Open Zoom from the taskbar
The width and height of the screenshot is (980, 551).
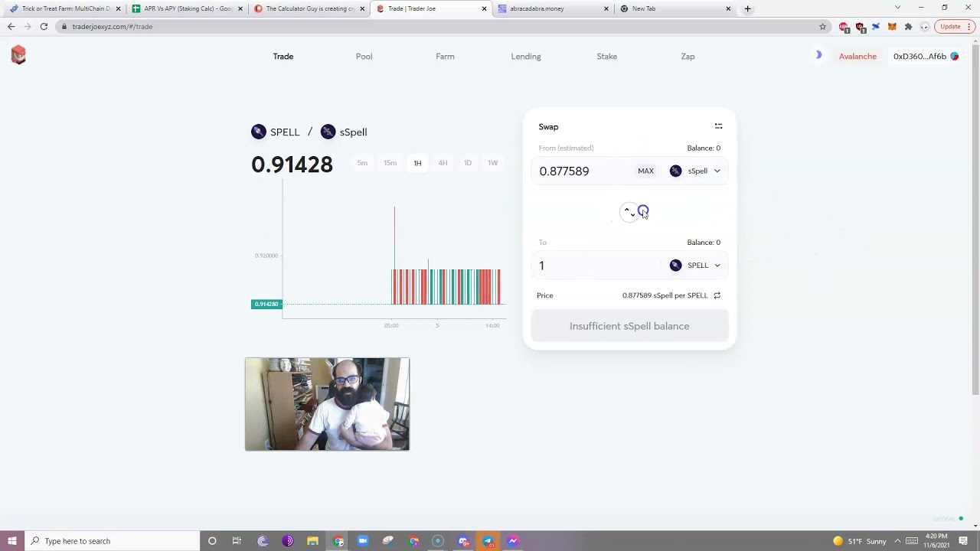pyautogui.click(x=363, y=541)
